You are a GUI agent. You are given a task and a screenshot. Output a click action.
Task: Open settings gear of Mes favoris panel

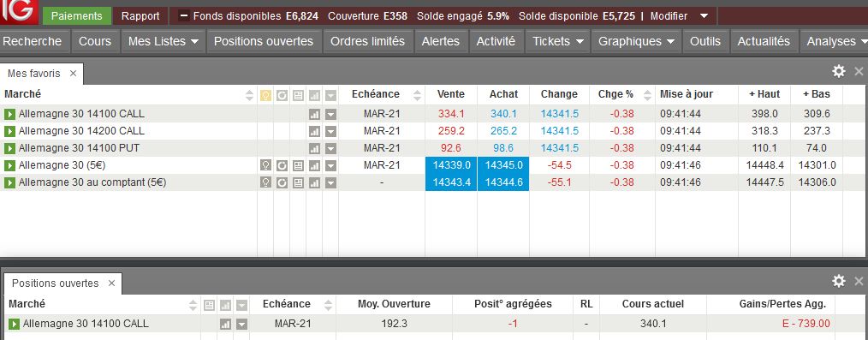pos(839,71)
